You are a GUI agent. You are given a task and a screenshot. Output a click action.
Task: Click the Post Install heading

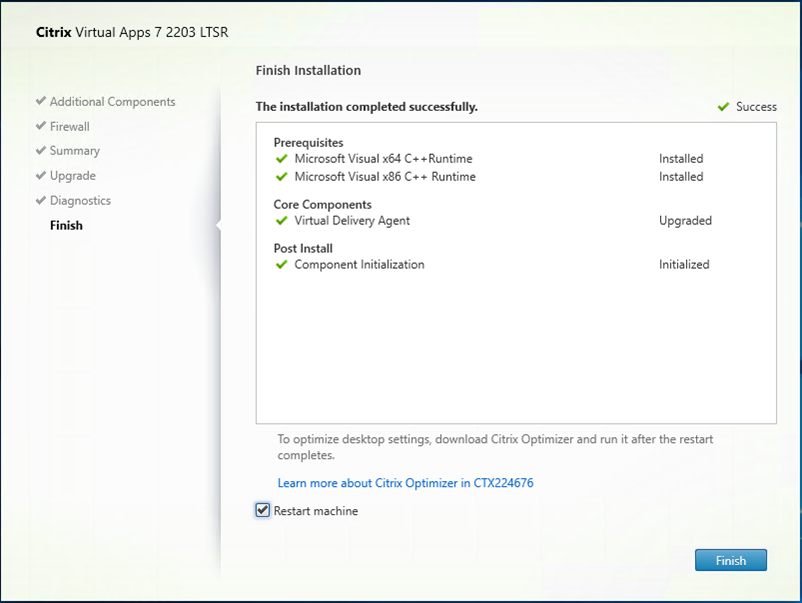[303, 249]
